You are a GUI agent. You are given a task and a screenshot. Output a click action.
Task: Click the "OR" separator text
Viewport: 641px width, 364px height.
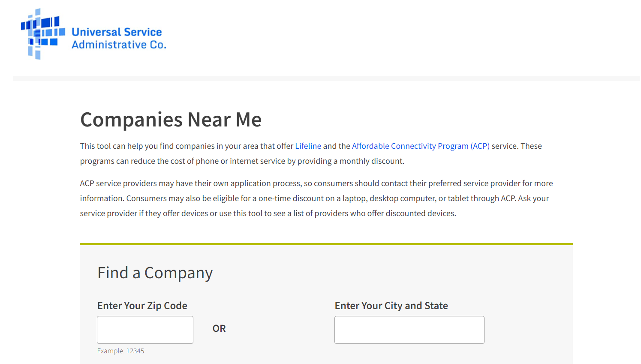coord(219,328)
